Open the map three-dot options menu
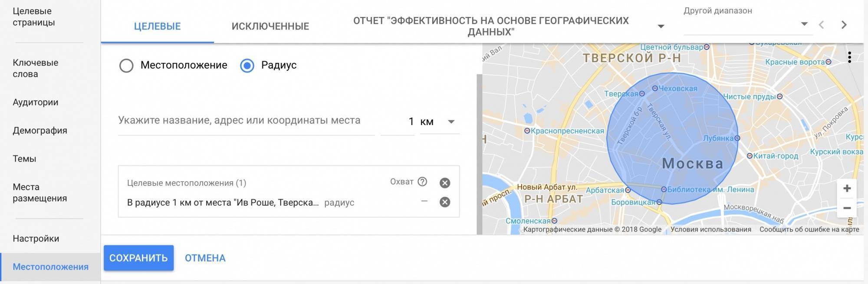 (849, 57)
